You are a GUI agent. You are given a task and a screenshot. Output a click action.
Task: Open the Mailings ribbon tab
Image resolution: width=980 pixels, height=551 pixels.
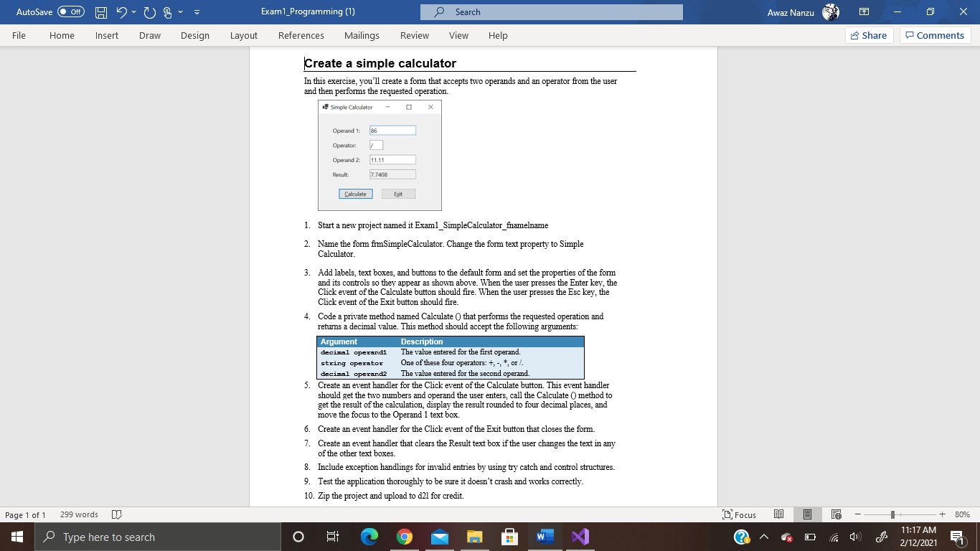[362, 35]
